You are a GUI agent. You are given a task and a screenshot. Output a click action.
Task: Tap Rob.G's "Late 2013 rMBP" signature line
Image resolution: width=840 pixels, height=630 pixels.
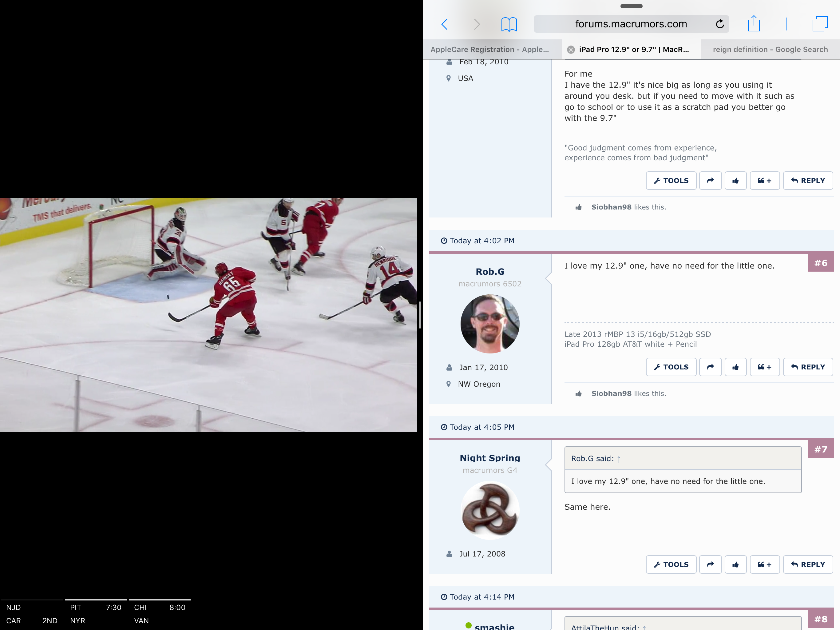637,334
